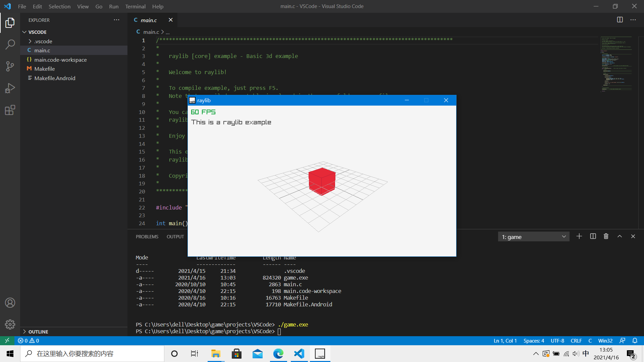644x362 pixels.
Task: Create a new terminal with plus icon
Action: pyautogui.click(x=579, y=236)
